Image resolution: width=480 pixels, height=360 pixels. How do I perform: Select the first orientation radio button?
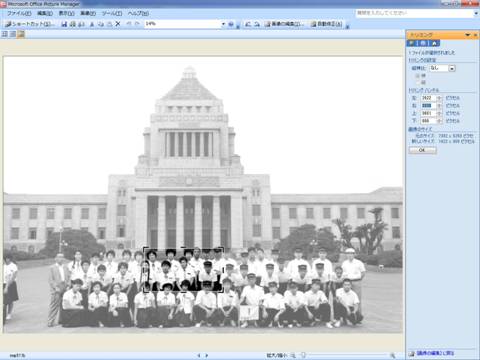[417, 76]
